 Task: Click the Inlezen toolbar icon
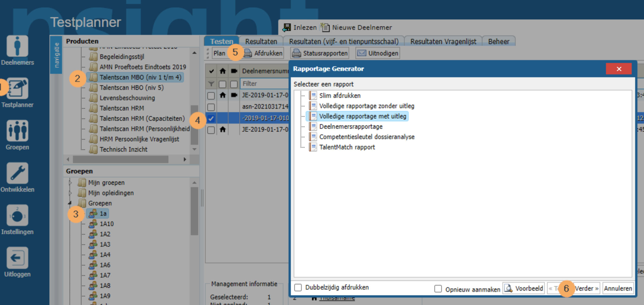[287, 28]
